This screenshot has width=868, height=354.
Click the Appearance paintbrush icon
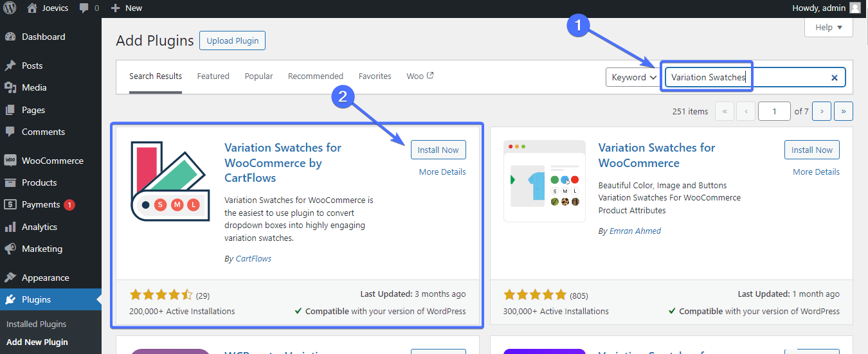pos(10,278)
